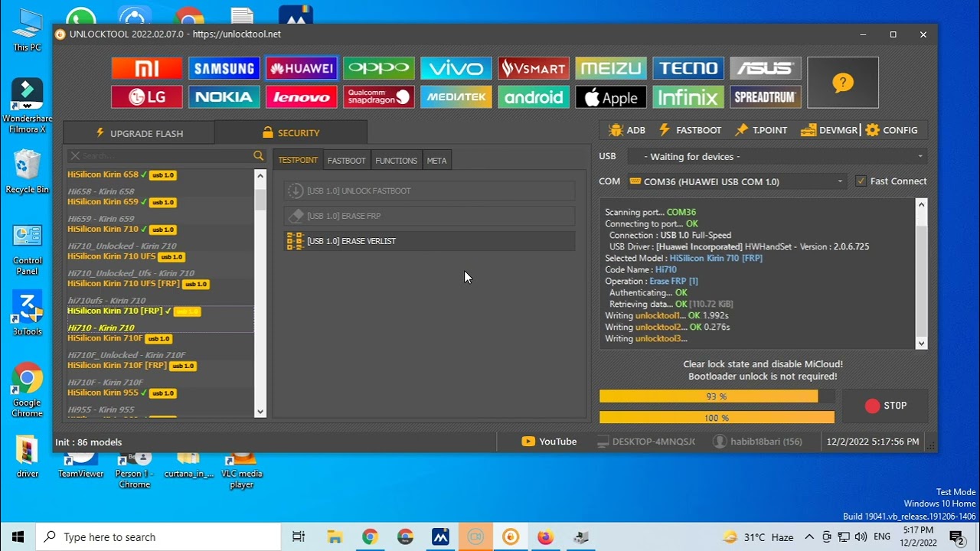
Task: Select the Meizu brand icon
Action: pyautogui.click(x=611, y=69)
